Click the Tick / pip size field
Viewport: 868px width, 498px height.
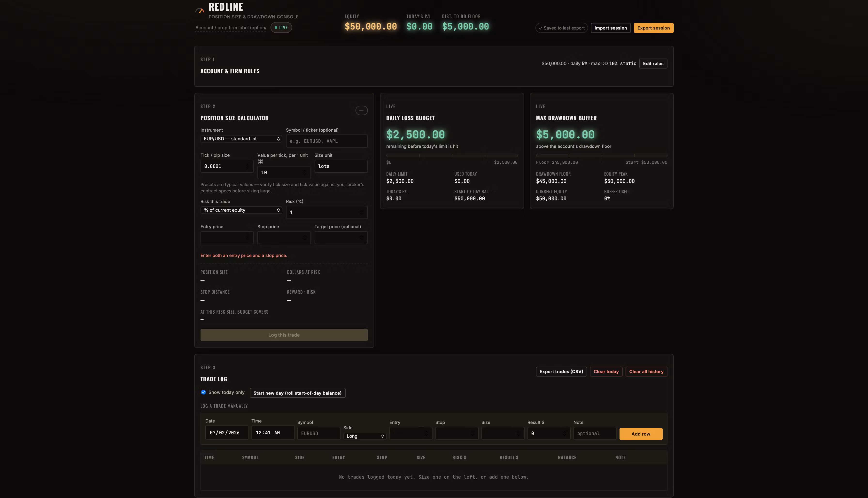[227, 166]
